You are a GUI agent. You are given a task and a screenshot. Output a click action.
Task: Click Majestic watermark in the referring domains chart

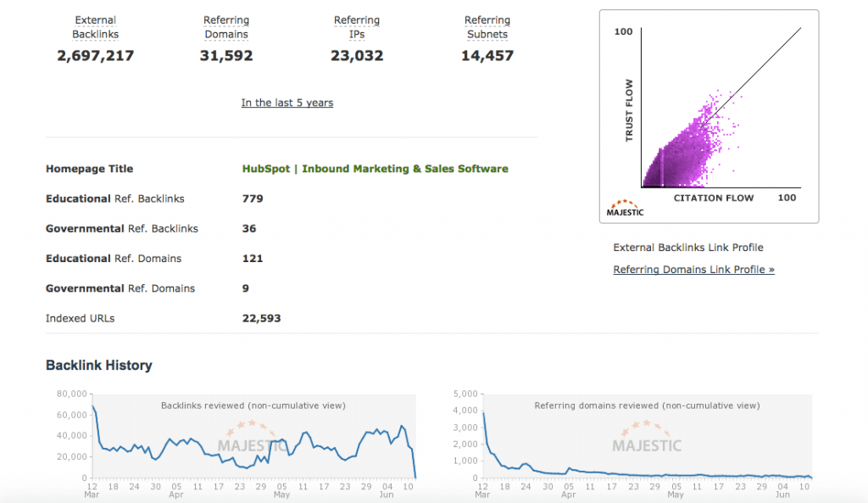tap(647, 439)
